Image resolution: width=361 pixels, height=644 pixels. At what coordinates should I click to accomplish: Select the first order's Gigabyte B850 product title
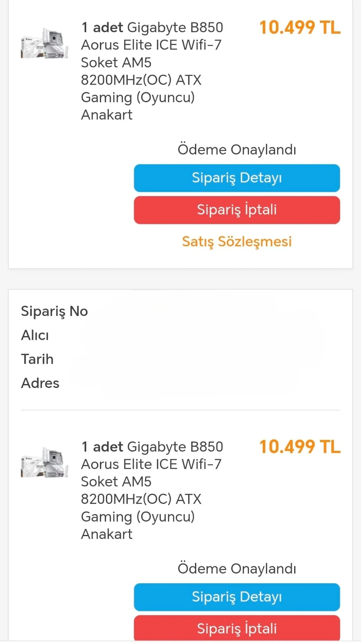click(151, 71)
